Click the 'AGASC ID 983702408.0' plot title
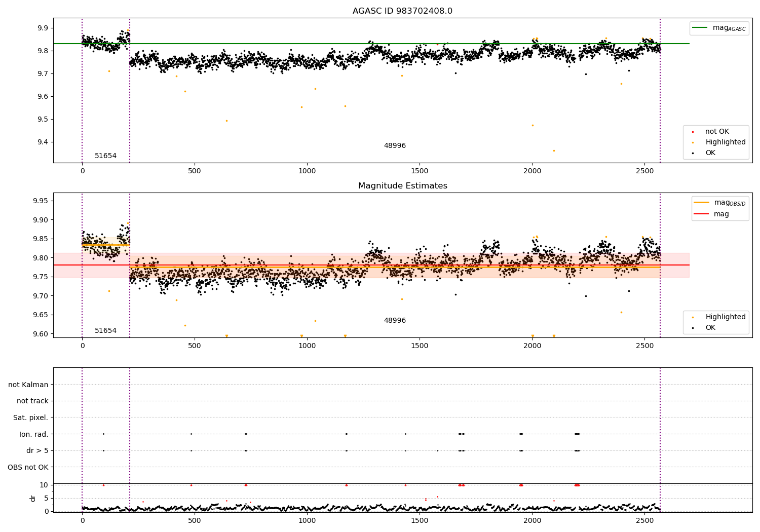Screen dimensions: 760x532 [402, 11]
